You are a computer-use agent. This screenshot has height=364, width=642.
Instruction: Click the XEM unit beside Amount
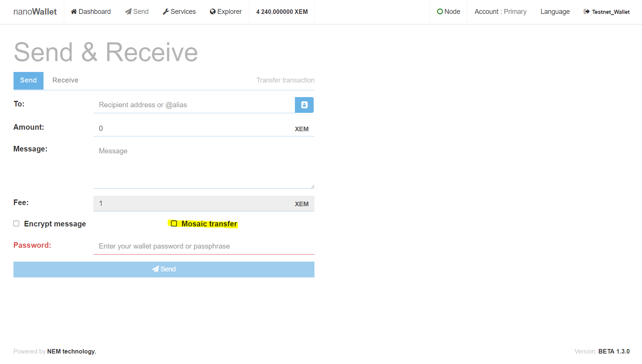coord(302,129)
